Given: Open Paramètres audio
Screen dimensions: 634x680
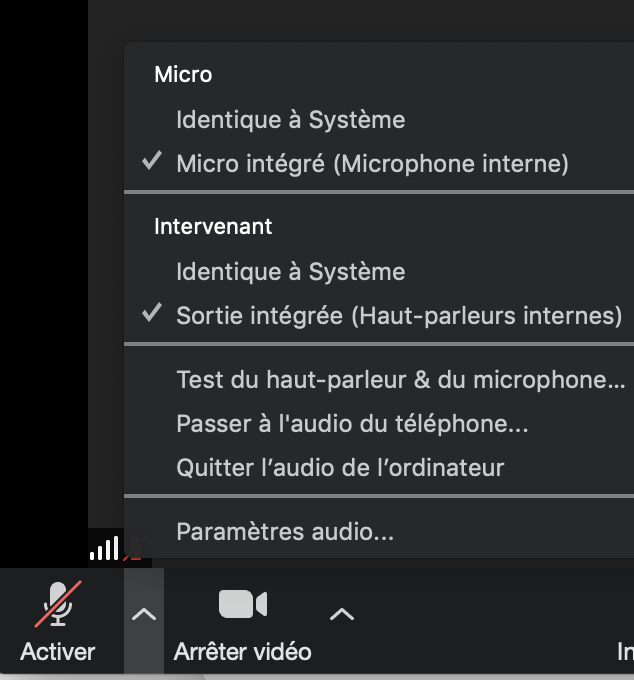Looking at the screenshot, I should (x=285, y=532).
